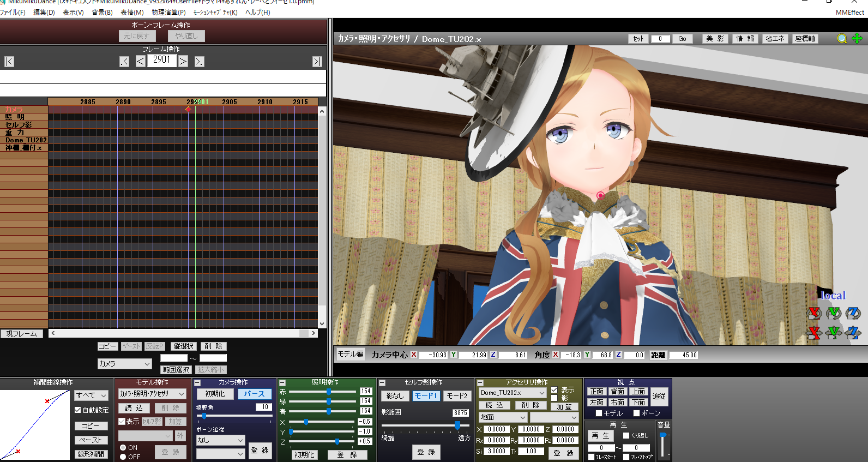Image resolution: width=868 pixels, height=462 pixels.
Task: Click the upper X rotation axis gizmo
Action: click(814, 313)
